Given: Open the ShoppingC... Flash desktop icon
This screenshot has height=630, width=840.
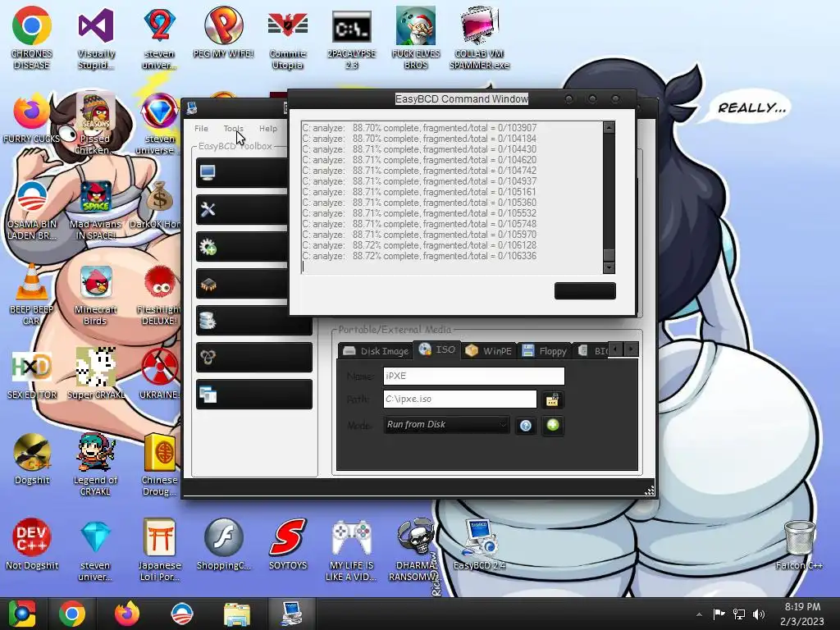Looking at the screenshot, I should (223, 544).
